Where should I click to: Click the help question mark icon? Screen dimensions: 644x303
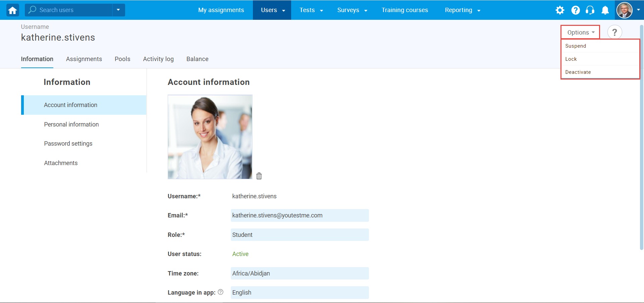pyautogui.click(x=575, y=10)
